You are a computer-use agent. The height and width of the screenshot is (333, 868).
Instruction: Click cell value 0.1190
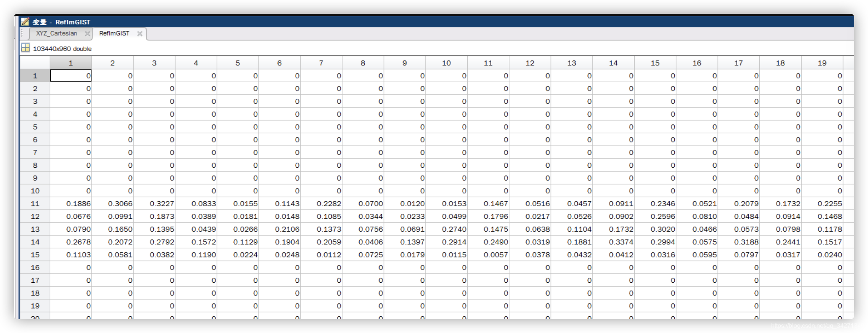coord(204,255)
